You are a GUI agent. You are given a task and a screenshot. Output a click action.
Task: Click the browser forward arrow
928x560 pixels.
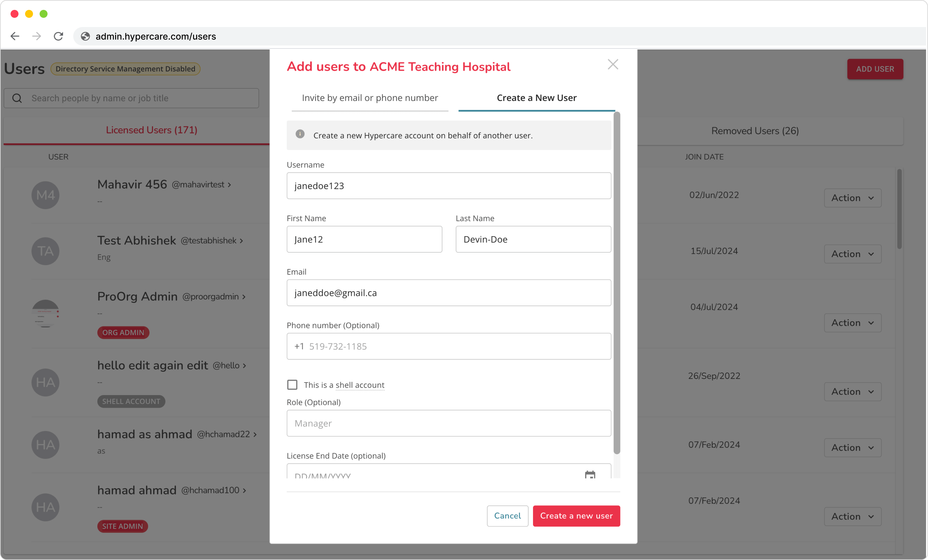pyautogui.click(x=37, y=36)
